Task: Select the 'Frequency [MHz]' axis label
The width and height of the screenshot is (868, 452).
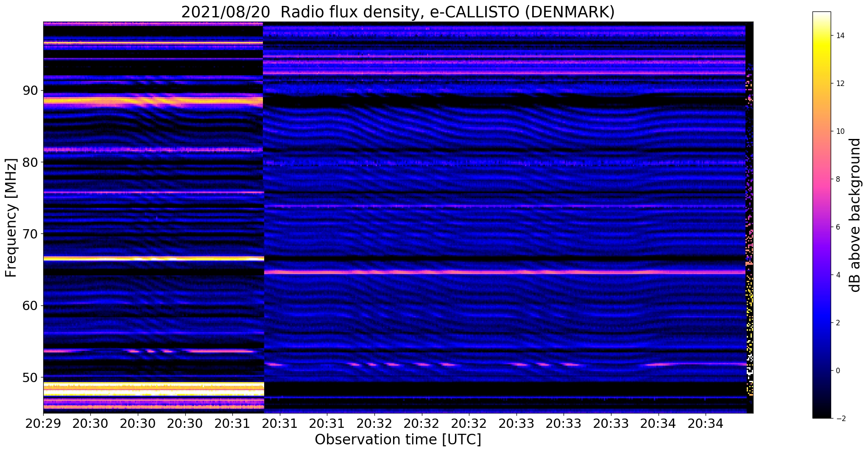Action: pos(11,218)
